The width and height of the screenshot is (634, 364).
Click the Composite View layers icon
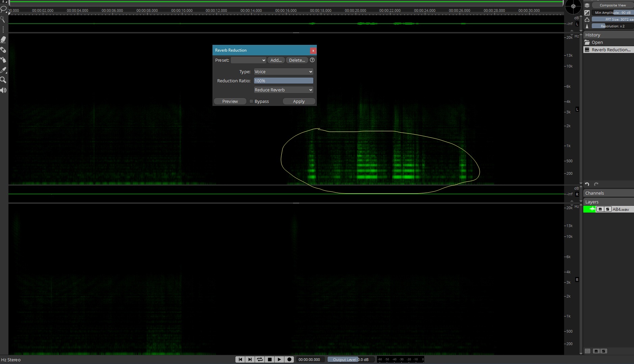587,5
